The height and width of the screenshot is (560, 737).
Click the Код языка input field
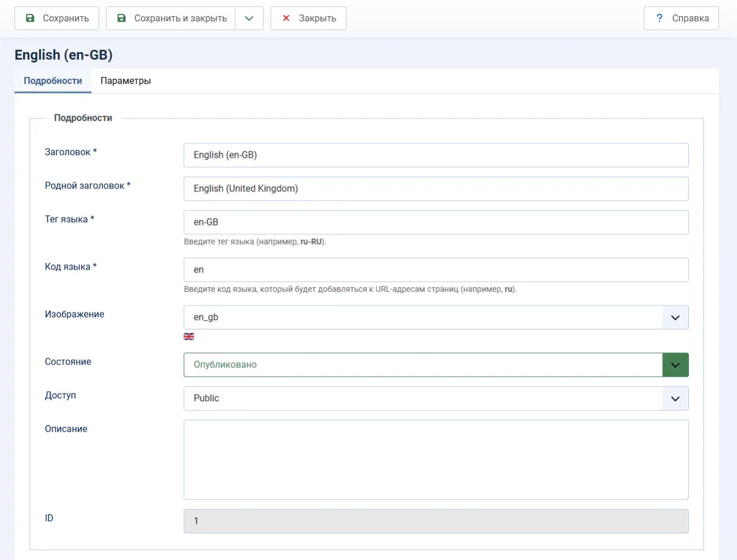tap(435, 270)
